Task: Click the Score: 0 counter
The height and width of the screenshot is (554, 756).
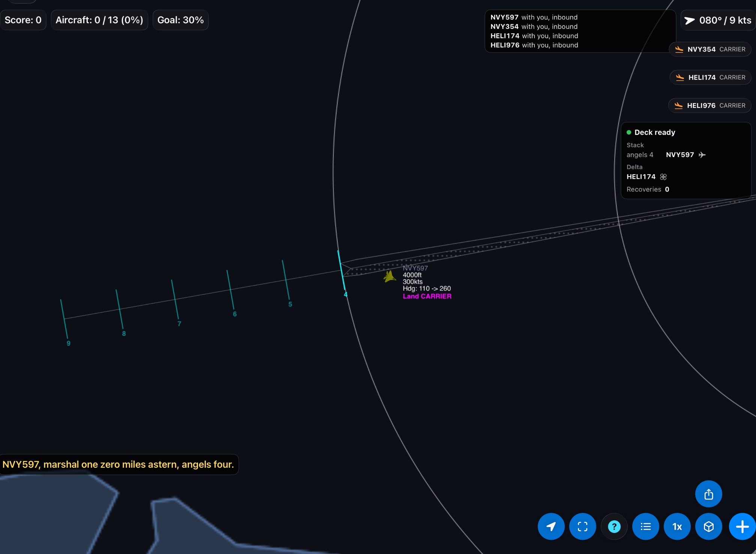Action: [23, 20]
